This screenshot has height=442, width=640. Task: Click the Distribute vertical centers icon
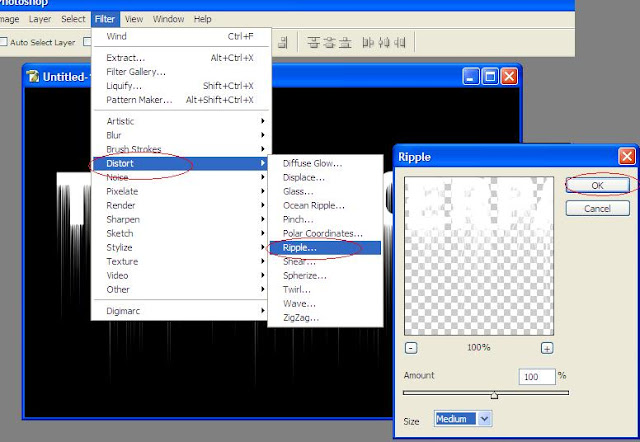(329, 42)
